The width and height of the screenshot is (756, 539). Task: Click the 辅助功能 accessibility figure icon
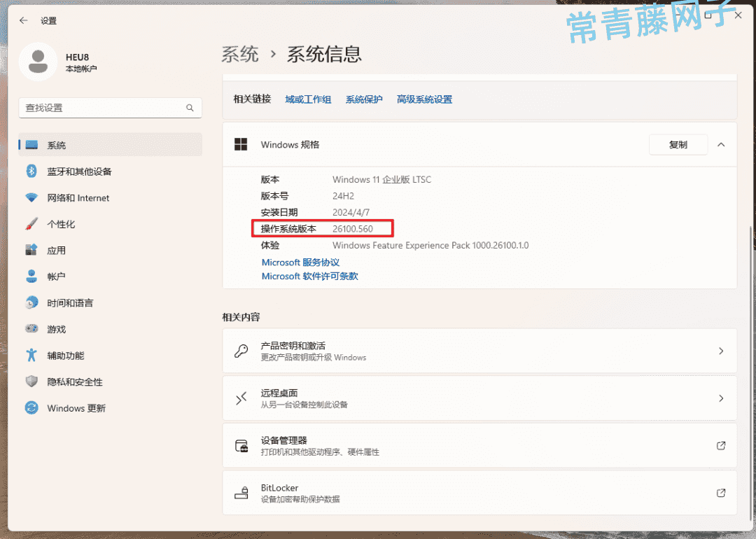click(31, 356)
